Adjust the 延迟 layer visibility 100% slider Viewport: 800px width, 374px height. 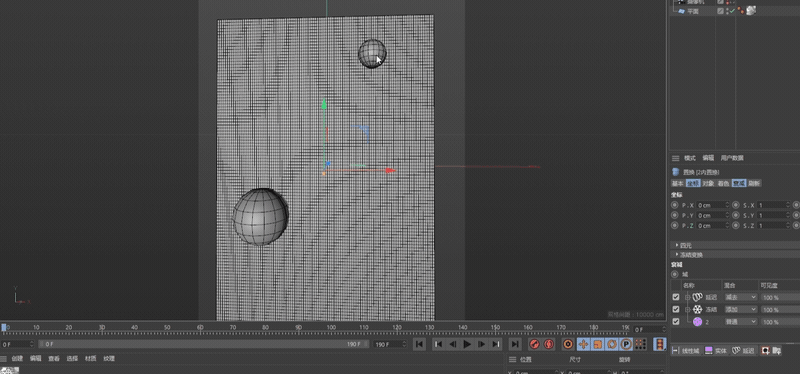pyautogui.click(x=780, y=297)
